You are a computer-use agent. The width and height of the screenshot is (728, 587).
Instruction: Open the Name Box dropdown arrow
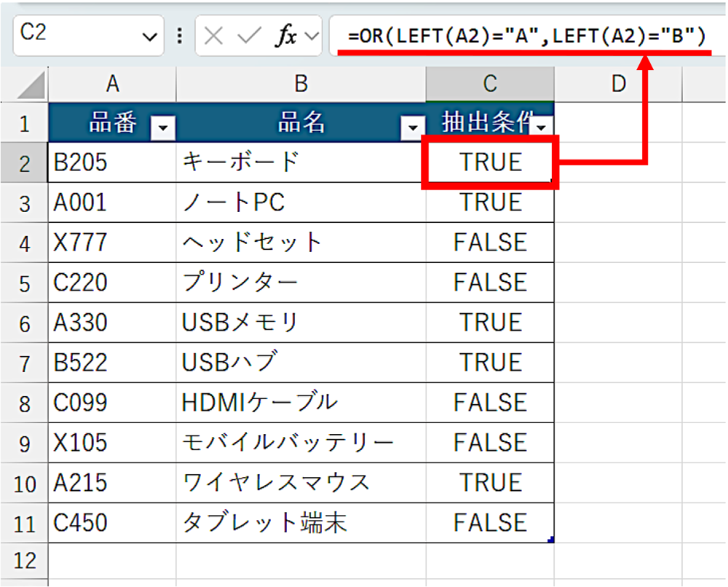[149, 36]
